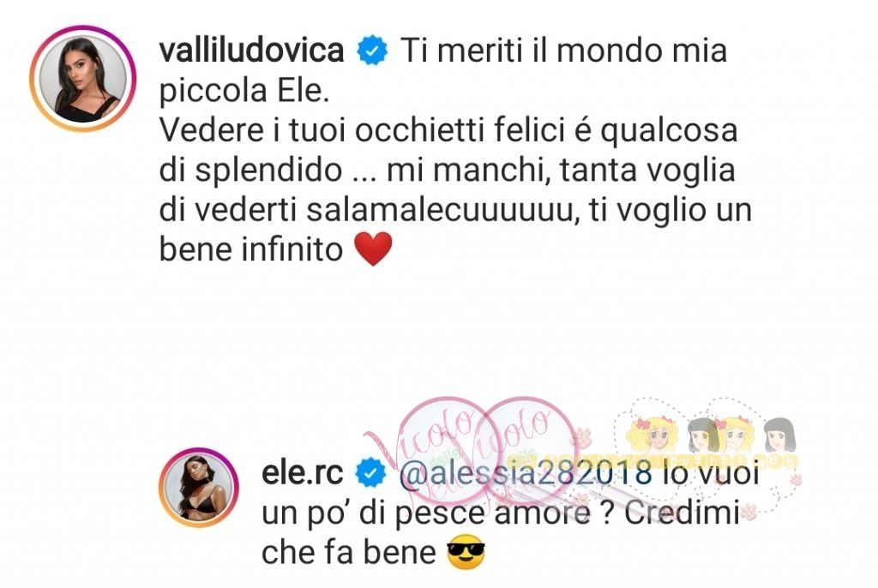Click the first dark-haired cartoon girl watermark
Screen dimensions: 878x588
pos(704,435)
